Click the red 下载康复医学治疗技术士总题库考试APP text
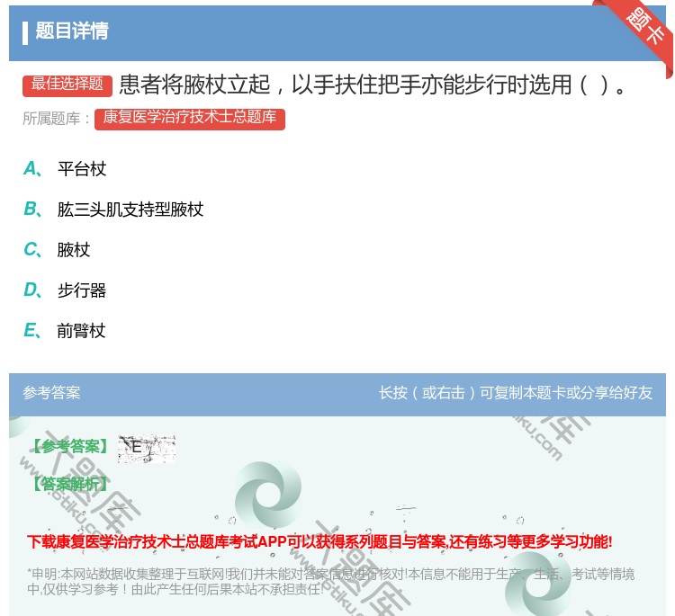This screenshot has height=616, width=675. (319, 541)
